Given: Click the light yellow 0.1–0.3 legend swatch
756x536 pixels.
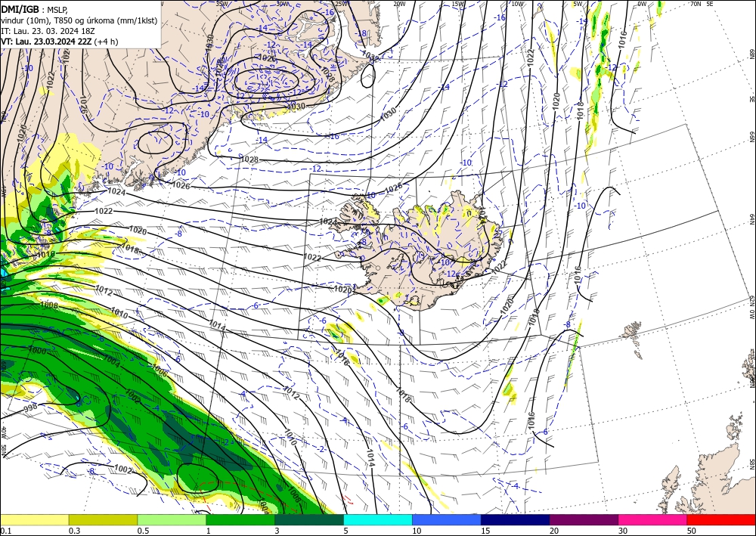Looking at the screenshot, I should pos(34,519).
